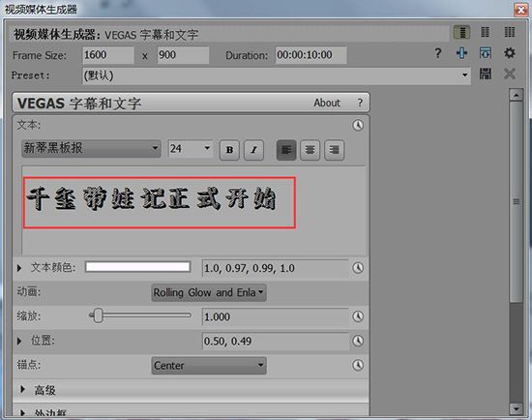Image resolution: width=532 pixels, height=420 pixels.
Task: Align text to the left
Action: (x=286, y=150)
